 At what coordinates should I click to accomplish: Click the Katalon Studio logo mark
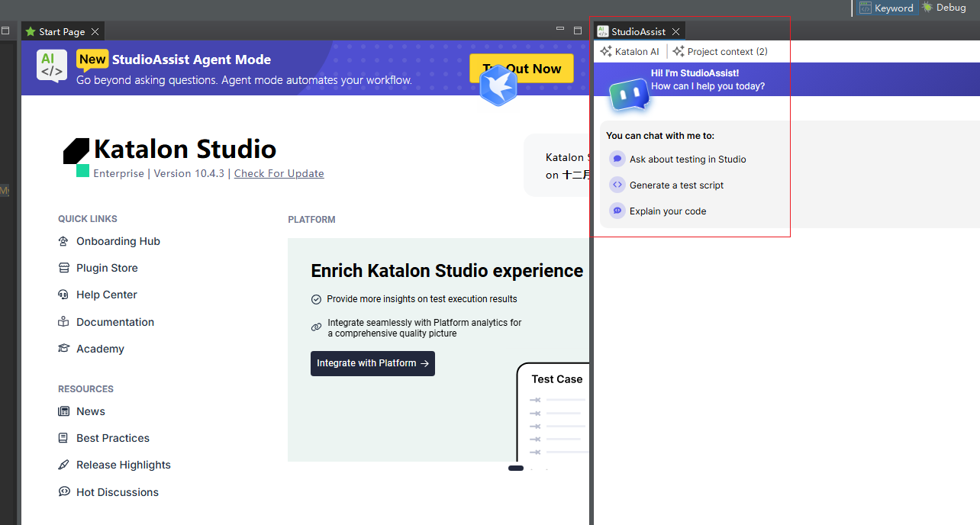point(76,158)
